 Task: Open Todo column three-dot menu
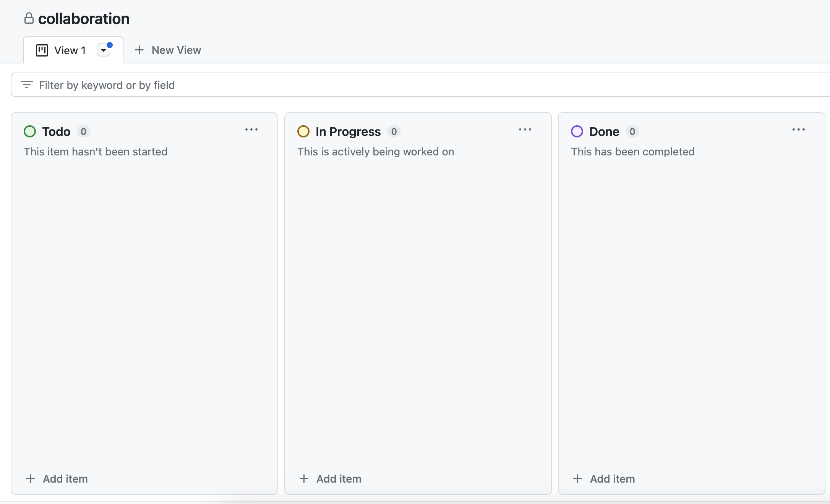tap(251, 130)
